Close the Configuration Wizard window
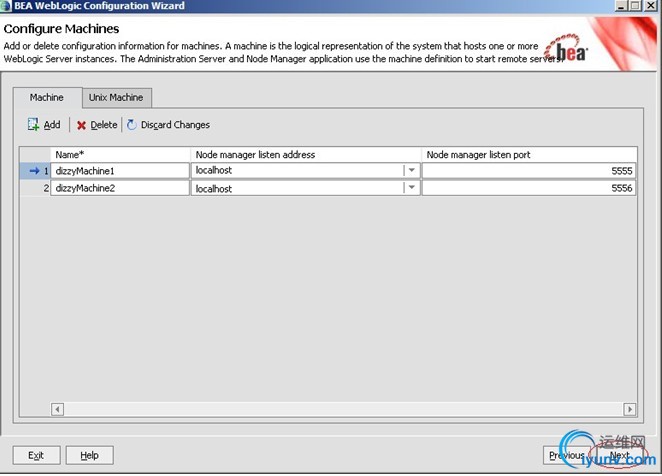 click(651, 6)
